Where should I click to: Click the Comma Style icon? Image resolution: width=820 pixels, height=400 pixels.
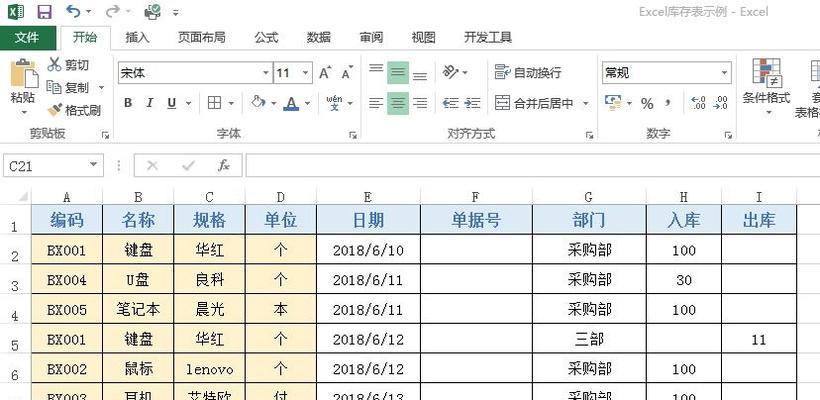pos(667,103)
